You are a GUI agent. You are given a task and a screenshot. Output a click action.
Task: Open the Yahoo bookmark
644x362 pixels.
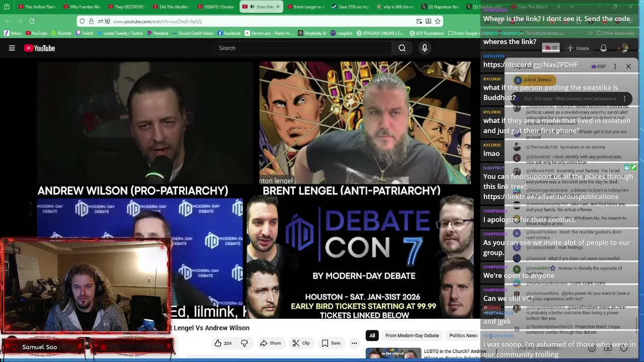click(x=13, y=33)
